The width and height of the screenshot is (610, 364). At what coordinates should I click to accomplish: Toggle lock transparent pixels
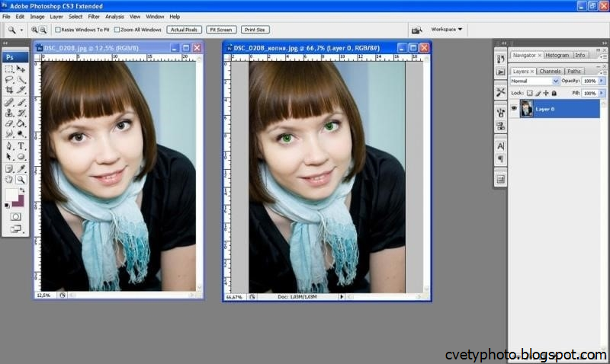[x=529, y=93]
